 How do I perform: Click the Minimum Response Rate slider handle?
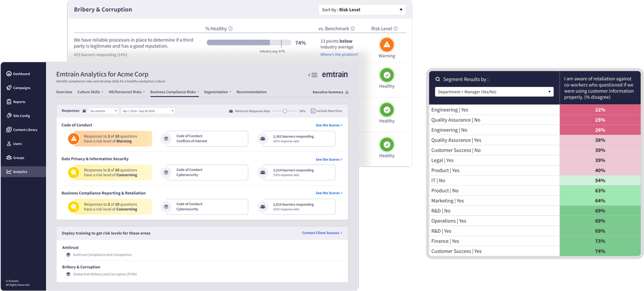click(285, 111)
